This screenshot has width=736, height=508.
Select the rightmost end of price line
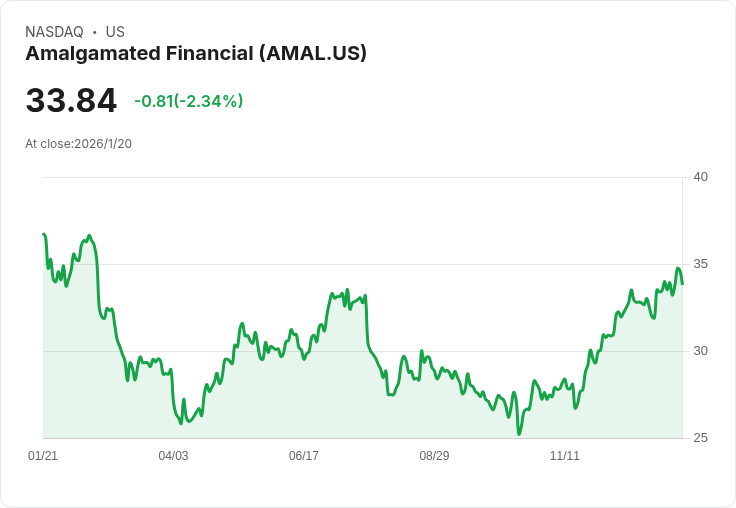click(x=682, y=283)
